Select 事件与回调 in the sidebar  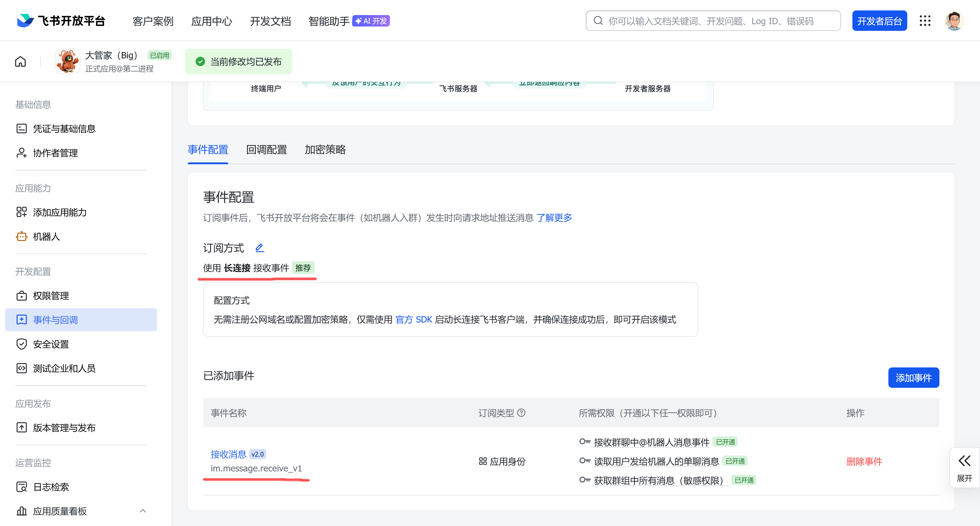point(81,320)
